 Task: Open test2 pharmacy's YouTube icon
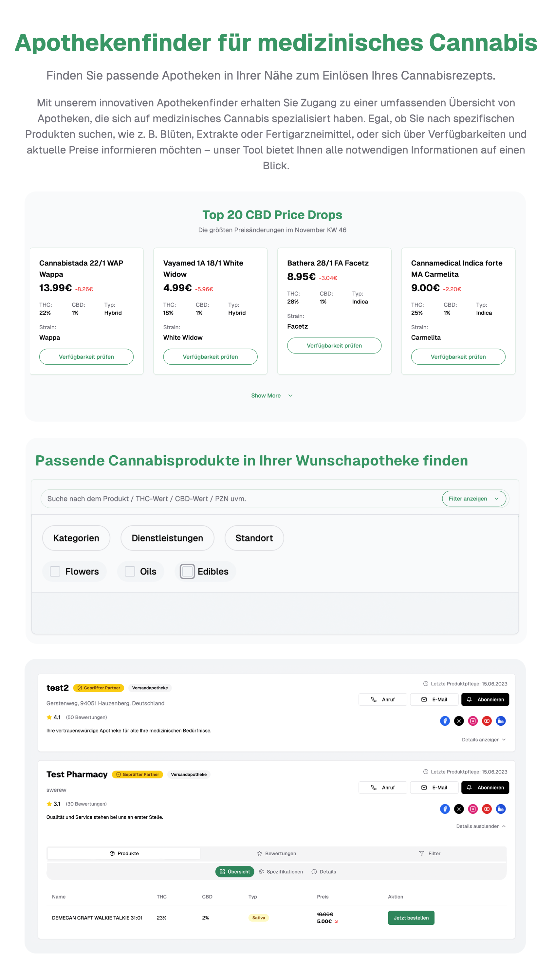click(x=487, y=721)
